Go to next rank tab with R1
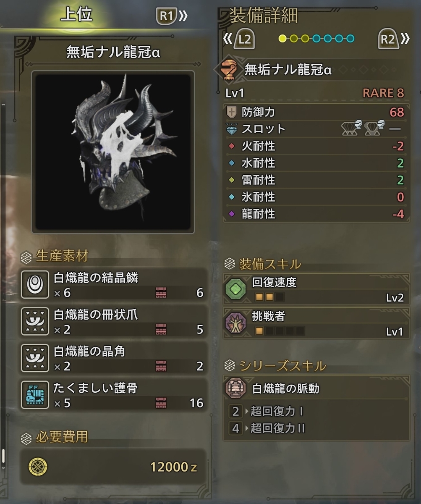The width and height of the screenshot is (421, 504). 172,16
